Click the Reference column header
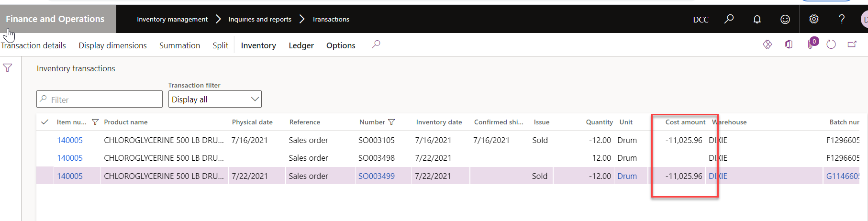Viewport: 868px width, 221px height. point(304,122)
